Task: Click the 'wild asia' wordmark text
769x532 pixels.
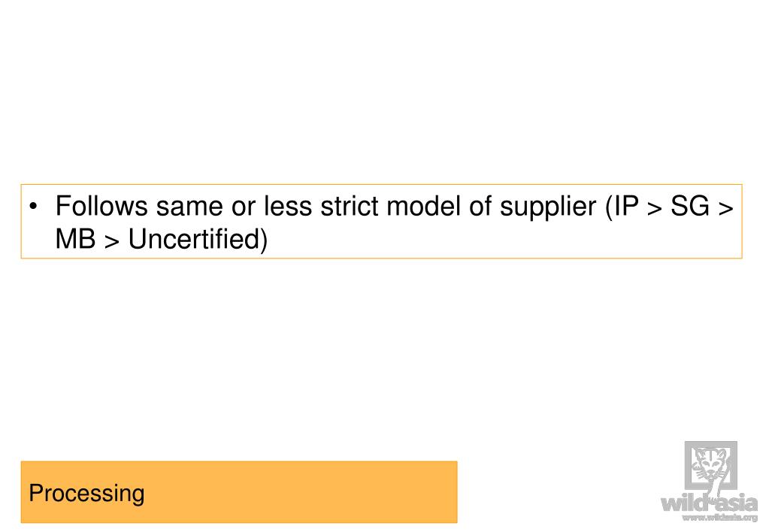Action: 709,503
